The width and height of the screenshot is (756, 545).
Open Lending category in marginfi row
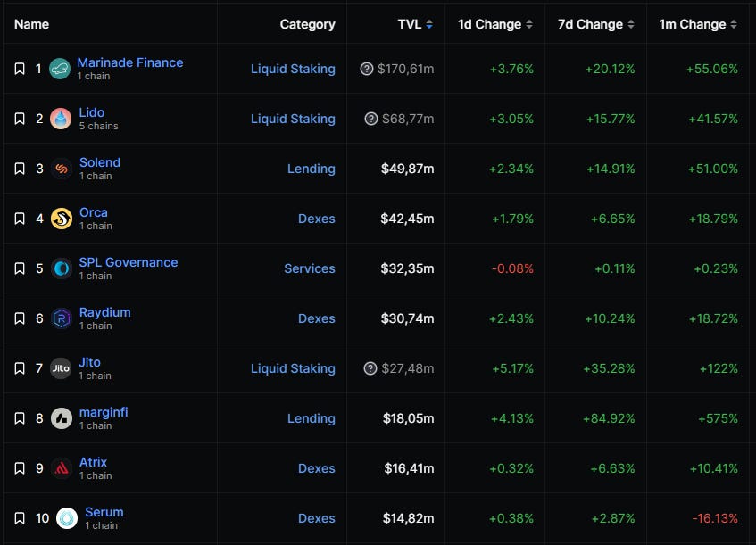(311, 418)
